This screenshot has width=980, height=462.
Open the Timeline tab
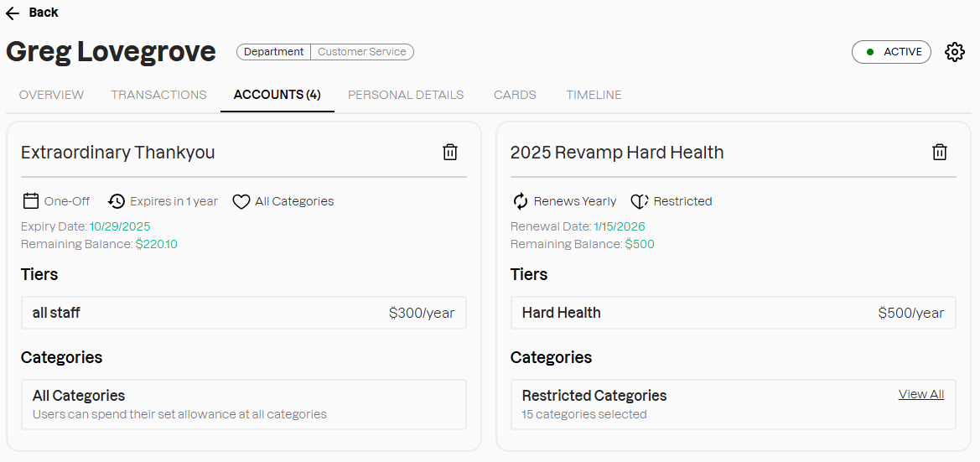(x=594, y=95)
